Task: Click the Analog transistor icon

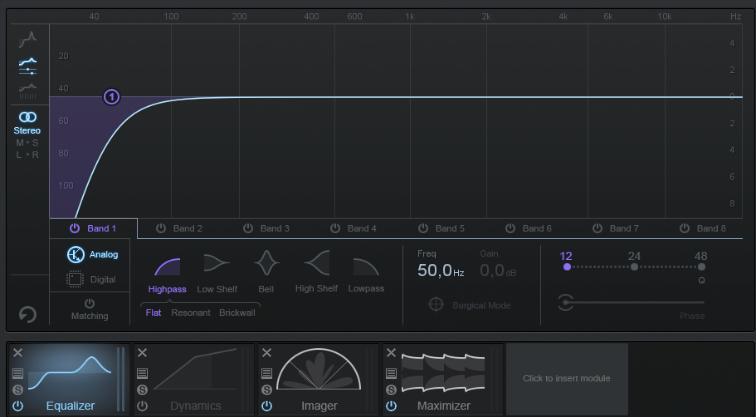Action: click(x=76, y=255)
